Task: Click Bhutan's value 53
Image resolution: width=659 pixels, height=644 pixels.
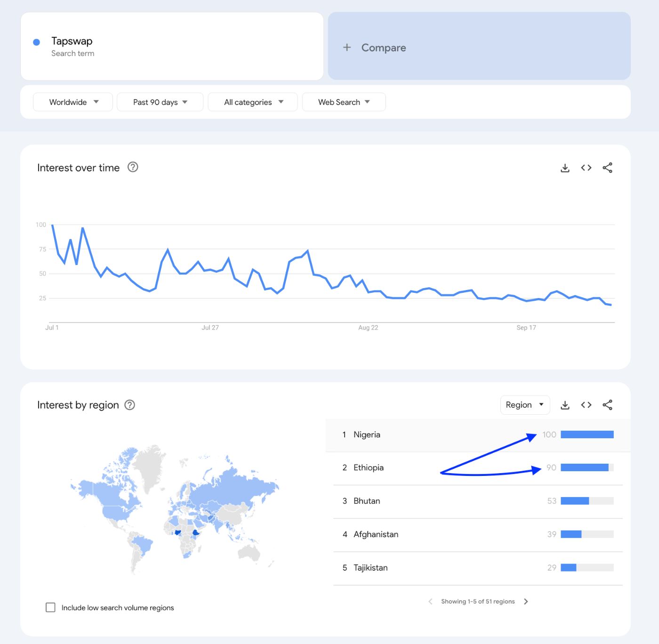Action: point(552,501)
